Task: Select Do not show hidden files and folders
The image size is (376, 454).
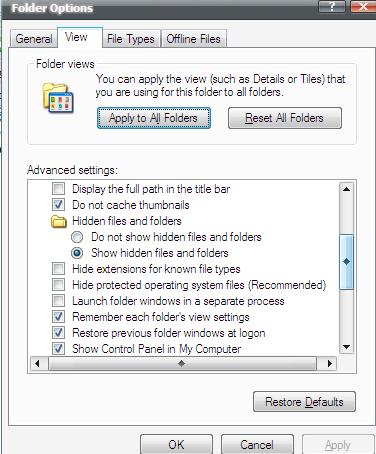Action: pyautogui.click(x=77, y=237)
